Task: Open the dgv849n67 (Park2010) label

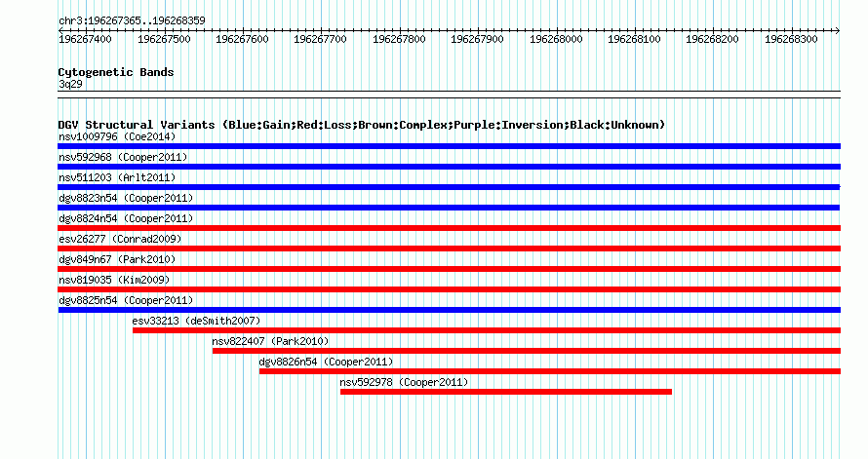Action: [117, 259]
